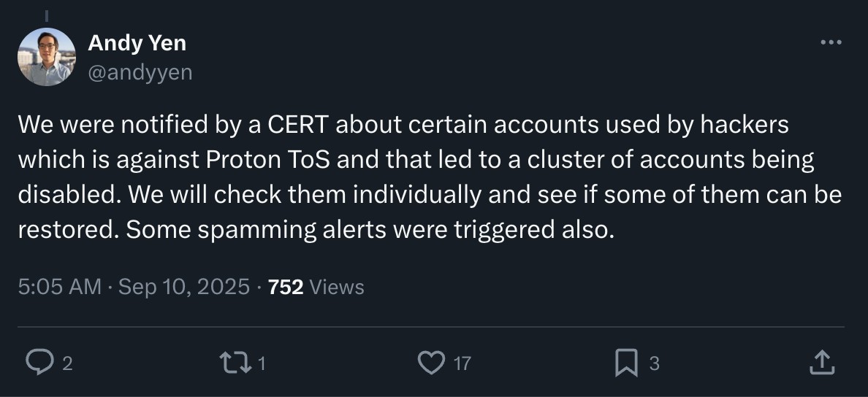This screenshot has height=397, width=868.
Task: Click the reply count number 2
Action: point(67,363)
